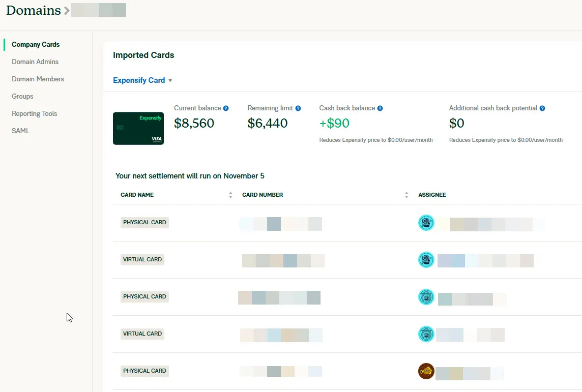
Task: Click the first row assignee avatar
Action: [x=426, y=223]
